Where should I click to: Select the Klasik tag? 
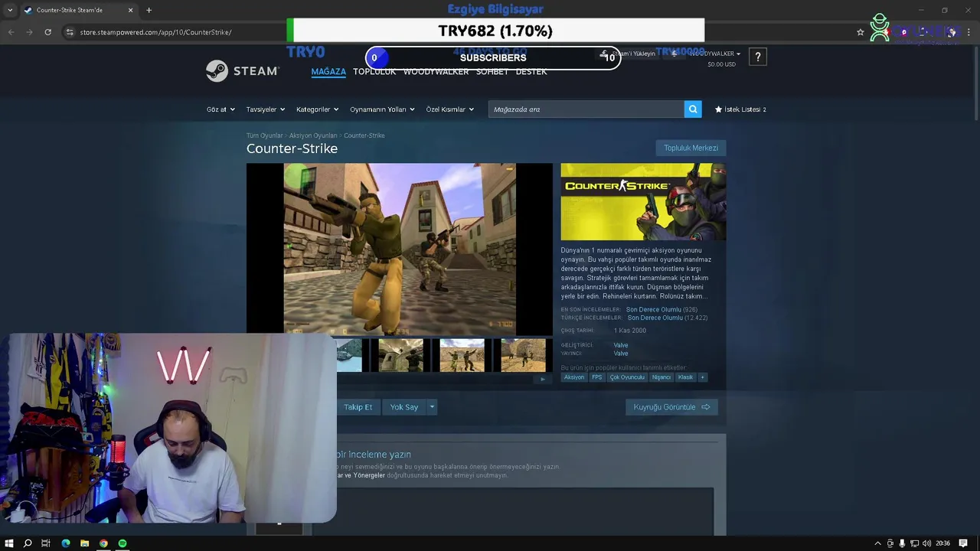coord(685,377)
